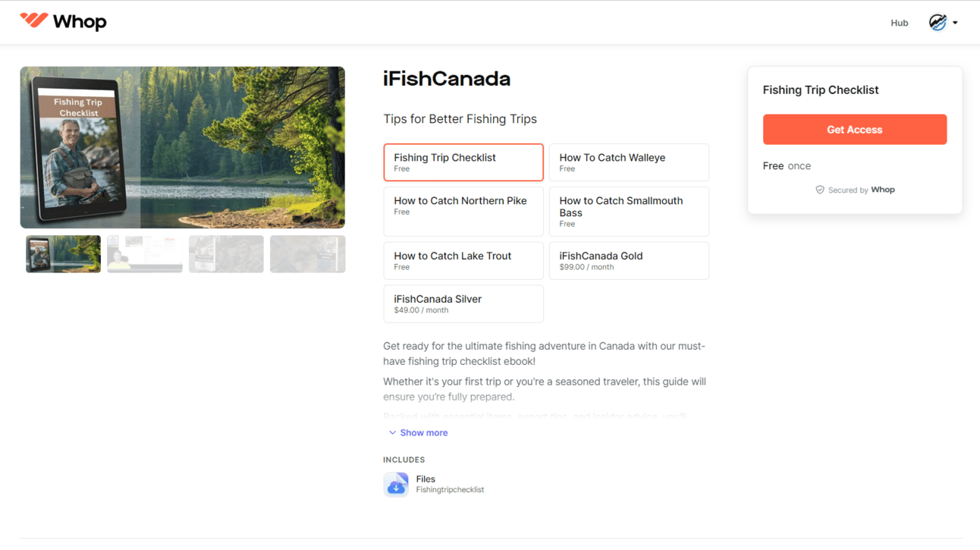The height and width of the screenshot is (550, 980).
Task: View the first gallery thumbnail
Action: click(x=63, y=253)
